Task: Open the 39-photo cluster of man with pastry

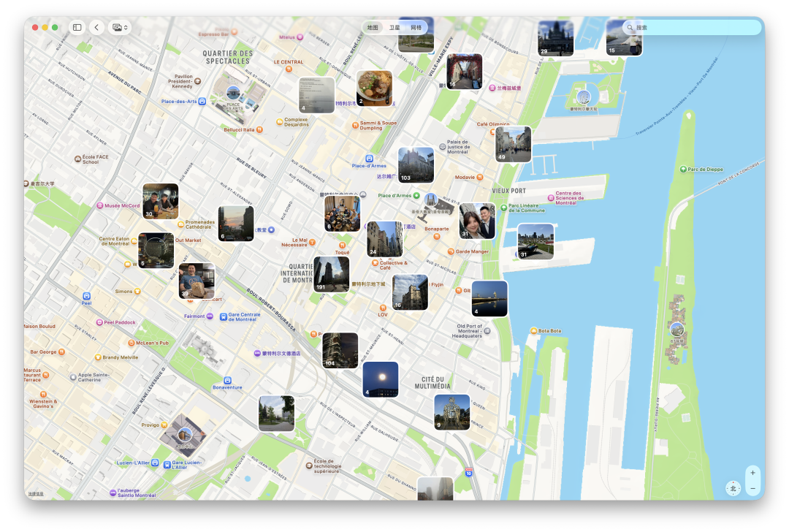Action: 197,281
